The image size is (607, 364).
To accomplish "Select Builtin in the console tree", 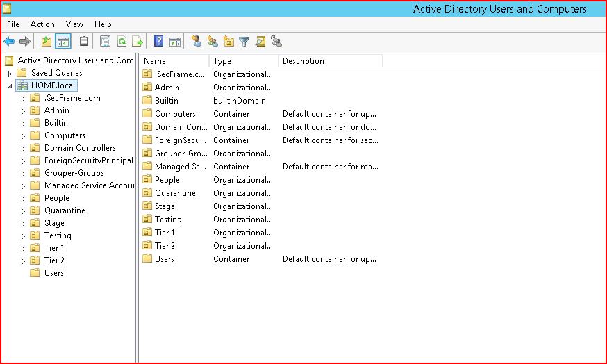I will click(x=56, y=123).
